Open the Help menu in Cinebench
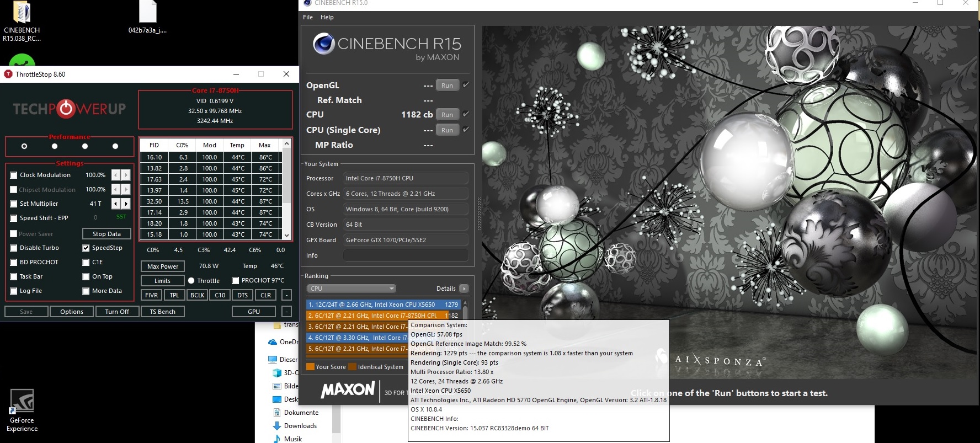980x443 pixels. tap(327, 17)
